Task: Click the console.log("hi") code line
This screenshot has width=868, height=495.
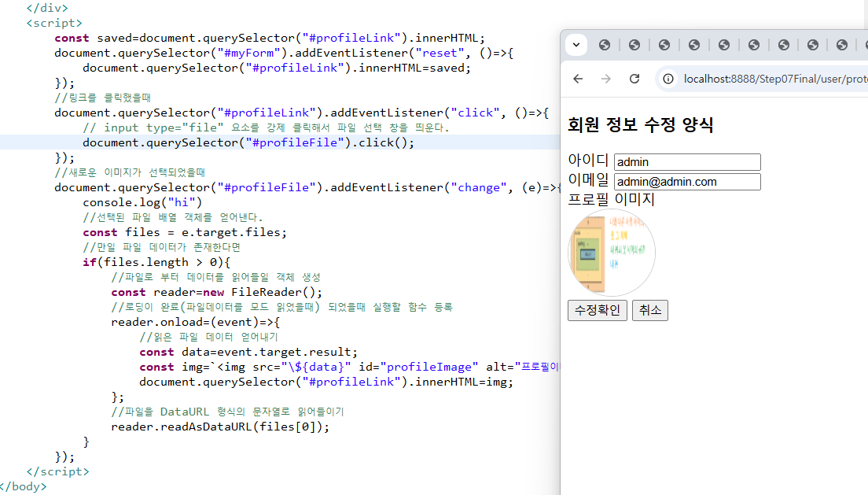Action: pyautogui.click(x=142, y=202)
